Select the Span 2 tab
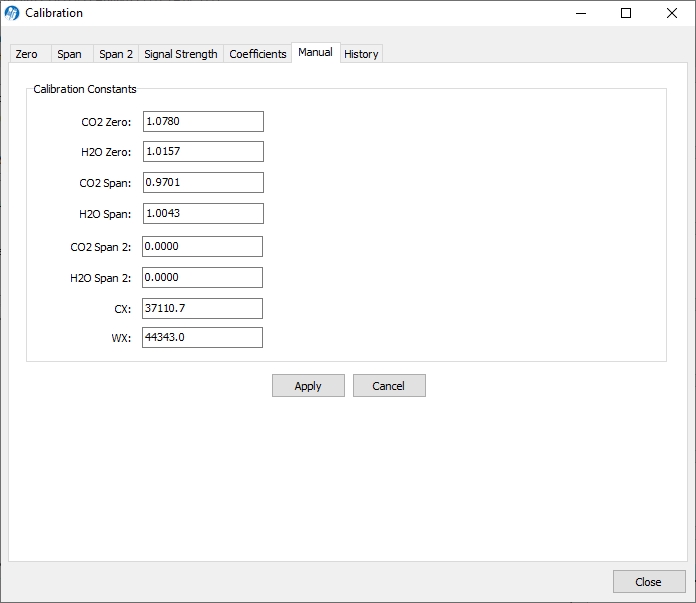 116,54
